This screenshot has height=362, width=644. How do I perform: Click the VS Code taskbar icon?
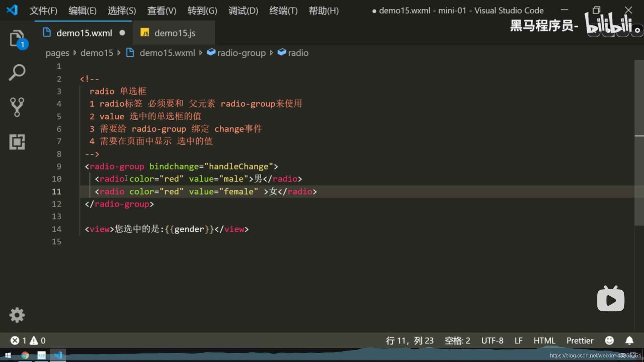58,355
